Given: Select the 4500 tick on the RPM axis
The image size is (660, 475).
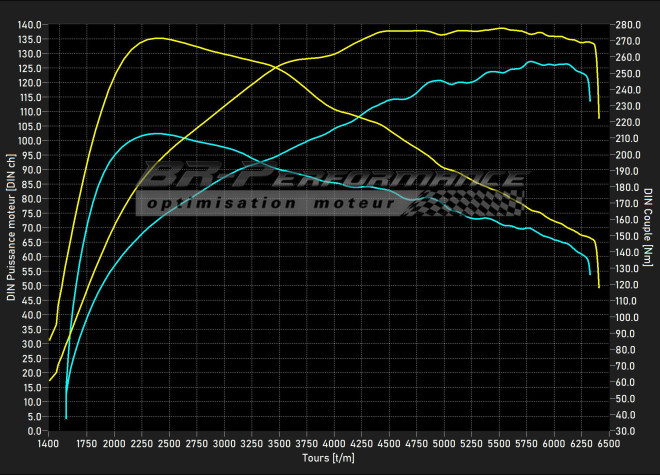Looking at the screenshot, I should point(390,442).
